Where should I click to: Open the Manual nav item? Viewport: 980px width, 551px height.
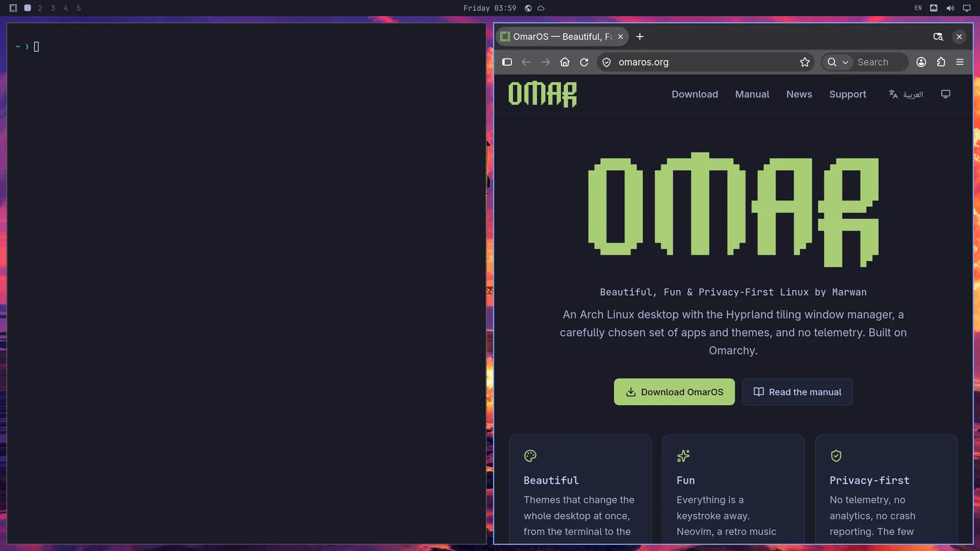coord(752,94)
